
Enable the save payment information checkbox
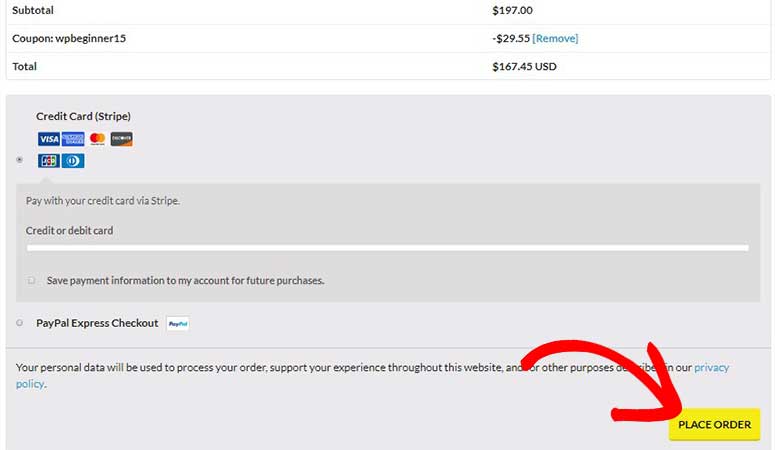(x=31, y=280)
